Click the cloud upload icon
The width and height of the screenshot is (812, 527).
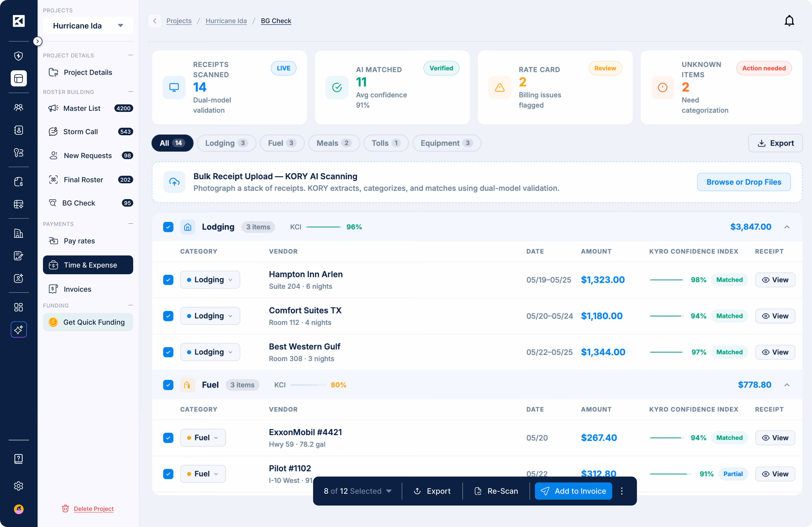[x=174, y=182]
